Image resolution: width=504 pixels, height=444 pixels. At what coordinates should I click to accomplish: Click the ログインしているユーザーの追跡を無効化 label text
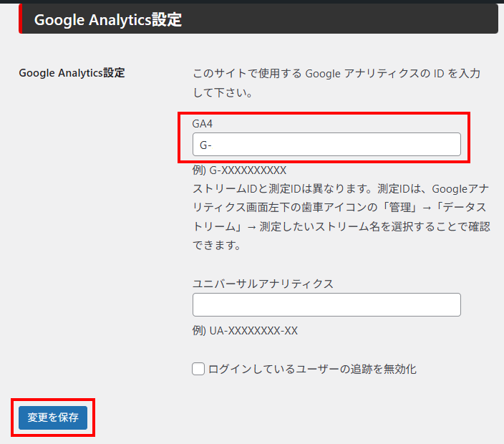click(312, 370)
